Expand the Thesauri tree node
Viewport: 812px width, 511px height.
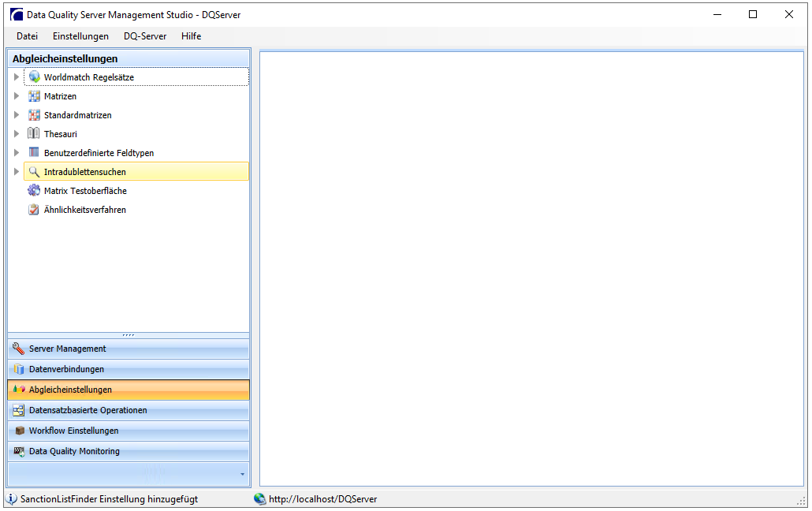pos(17,134)
